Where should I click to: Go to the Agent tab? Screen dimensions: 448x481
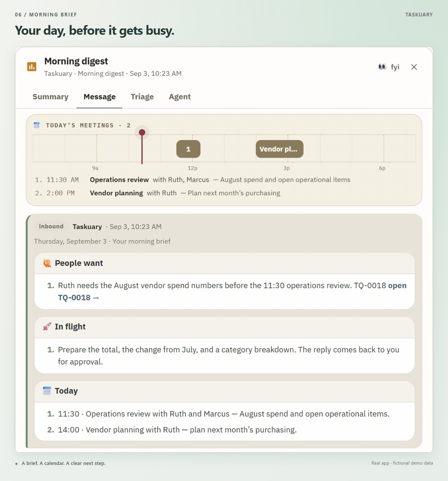click(180, 97)
